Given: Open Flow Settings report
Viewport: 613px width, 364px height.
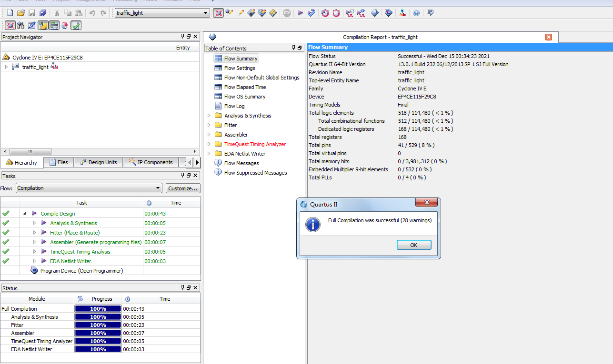Looking at the screenshot, I should 240,68.
